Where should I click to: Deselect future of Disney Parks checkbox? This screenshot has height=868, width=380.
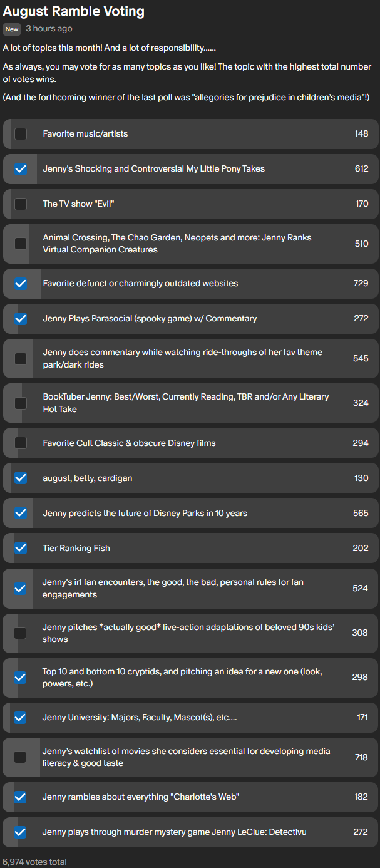click(21, 514)
